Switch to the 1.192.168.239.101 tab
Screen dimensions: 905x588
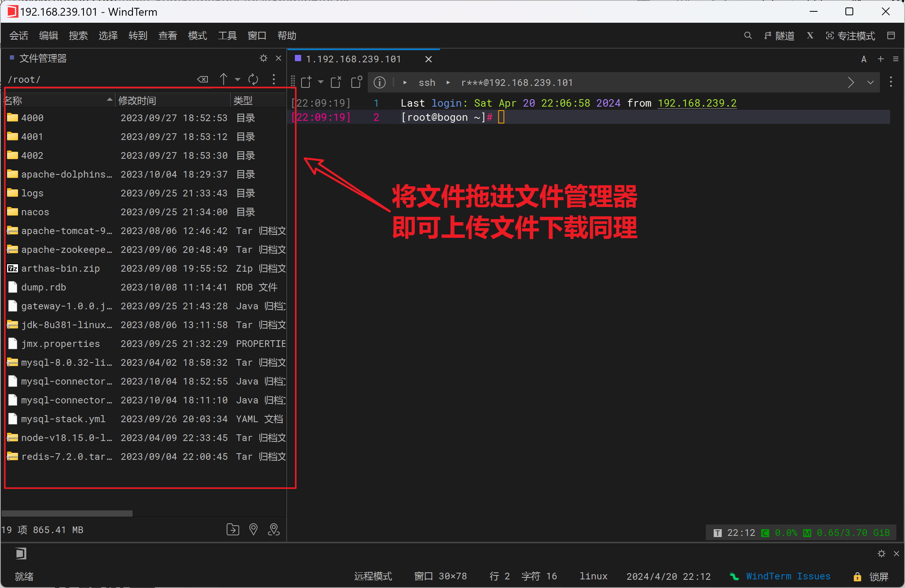click(x=353, y=59)
